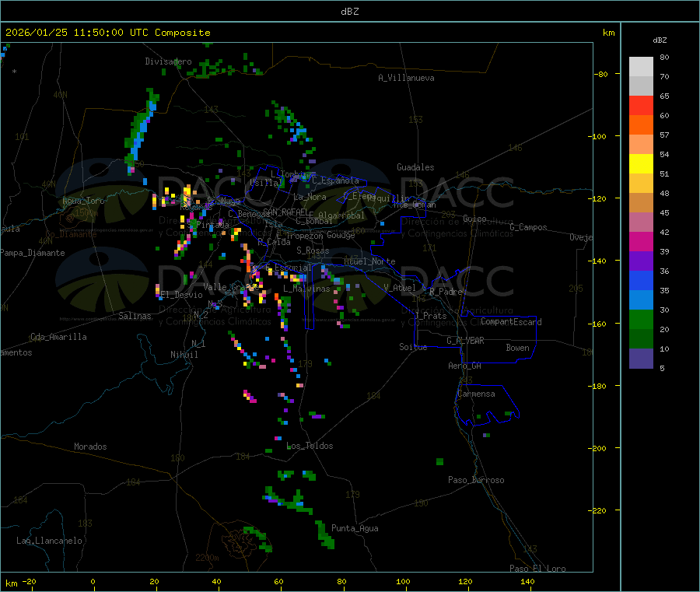Click the Guadales location label
700x592 pixels.
[415, 167]
